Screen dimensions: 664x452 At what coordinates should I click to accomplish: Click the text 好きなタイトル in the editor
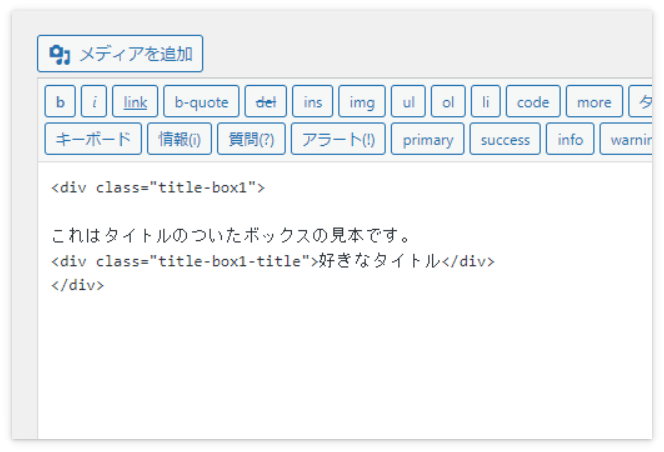[379, 261]
